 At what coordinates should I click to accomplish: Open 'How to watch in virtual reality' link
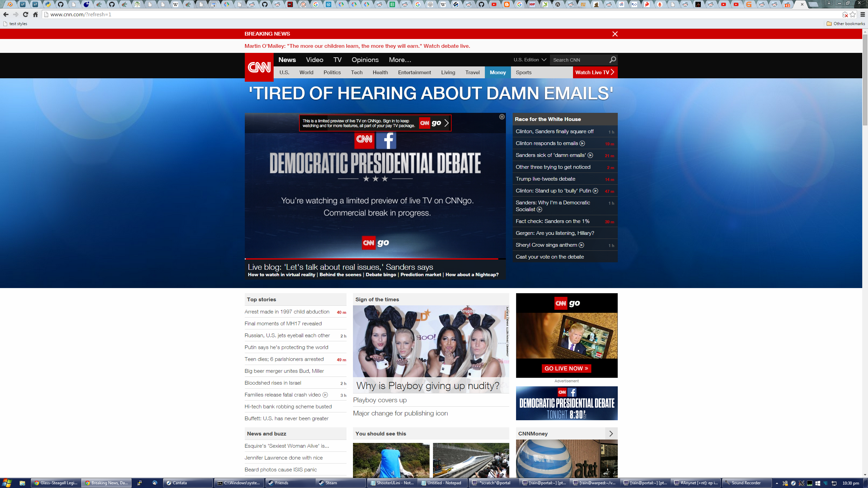(281, 274)
